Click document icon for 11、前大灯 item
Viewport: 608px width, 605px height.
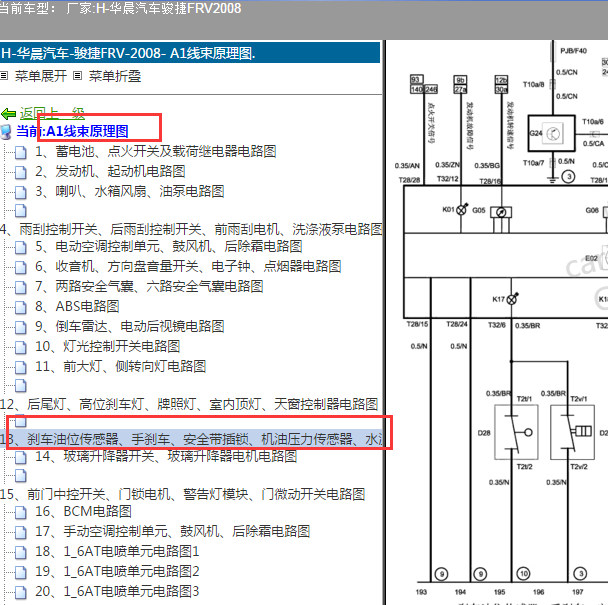click(x=21, y=367)
